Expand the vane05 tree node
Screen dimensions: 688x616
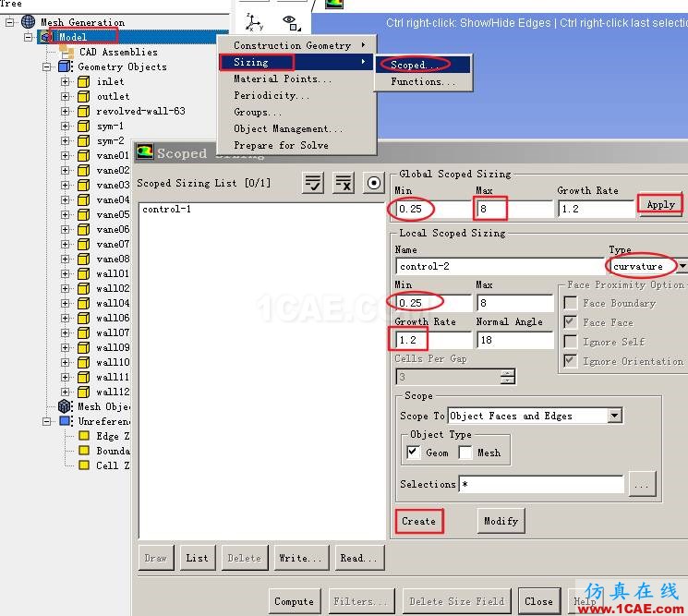65,214
